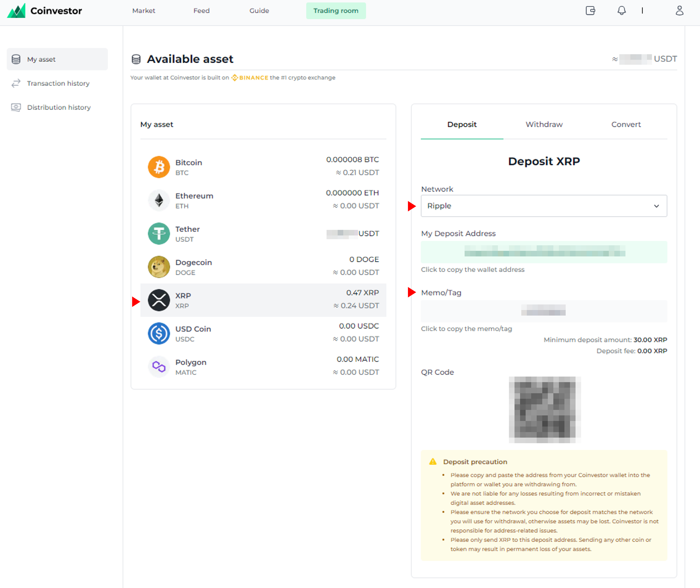Viewport: 700px width, 588px height.
Task: Click the 0.00 USDC balance
Action: (x=359, y=326)
